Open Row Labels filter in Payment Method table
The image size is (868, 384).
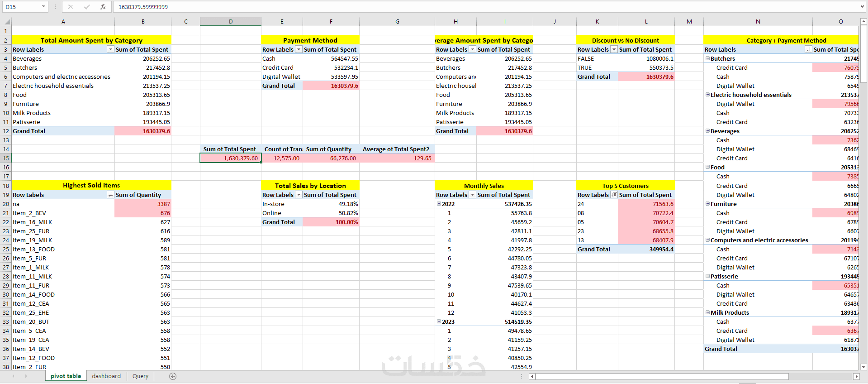pyautogui.click(x=299, y=49)
